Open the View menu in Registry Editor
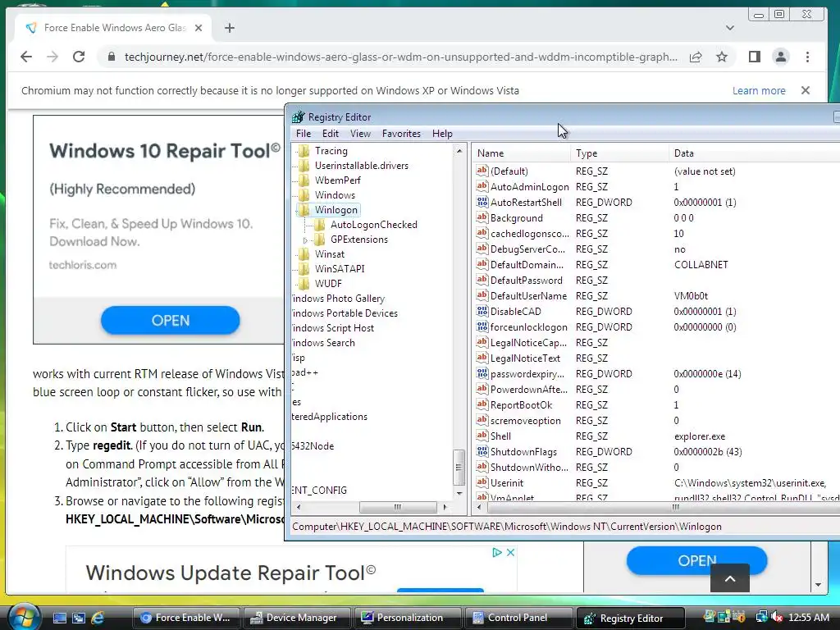 pyautogui.click(x=360, y=134)
